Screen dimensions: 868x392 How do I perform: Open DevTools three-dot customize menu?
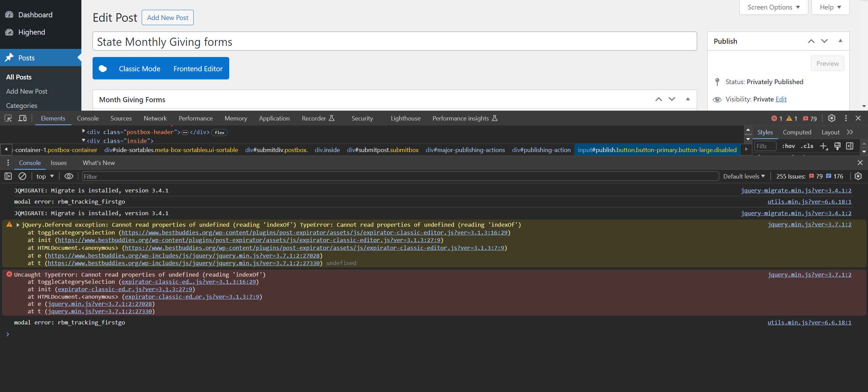coord(846,118)
